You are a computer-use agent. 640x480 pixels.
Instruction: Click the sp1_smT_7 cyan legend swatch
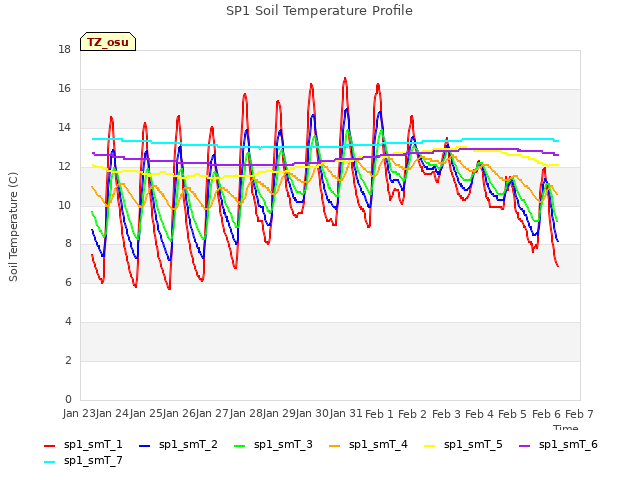tap(49, 462)
